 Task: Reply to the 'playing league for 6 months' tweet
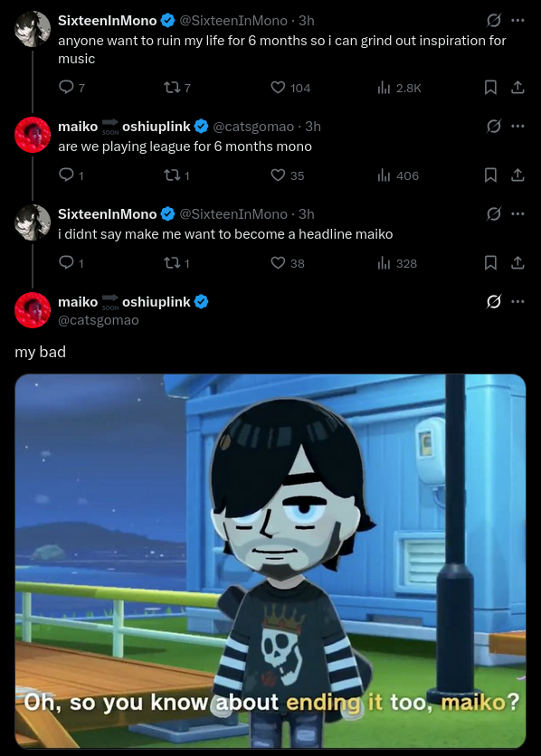[x=65, y=175]
